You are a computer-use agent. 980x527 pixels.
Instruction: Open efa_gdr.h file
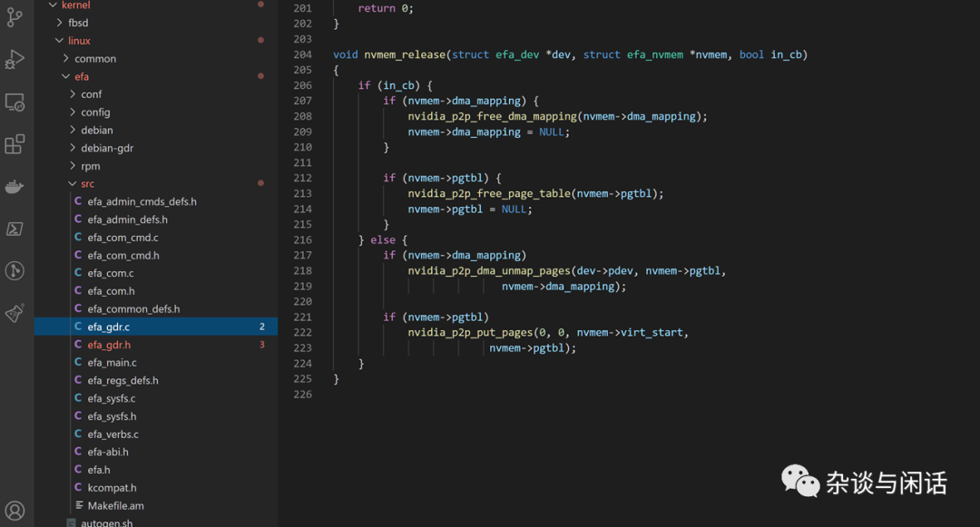pyautogui.click(x=109, y=345)
